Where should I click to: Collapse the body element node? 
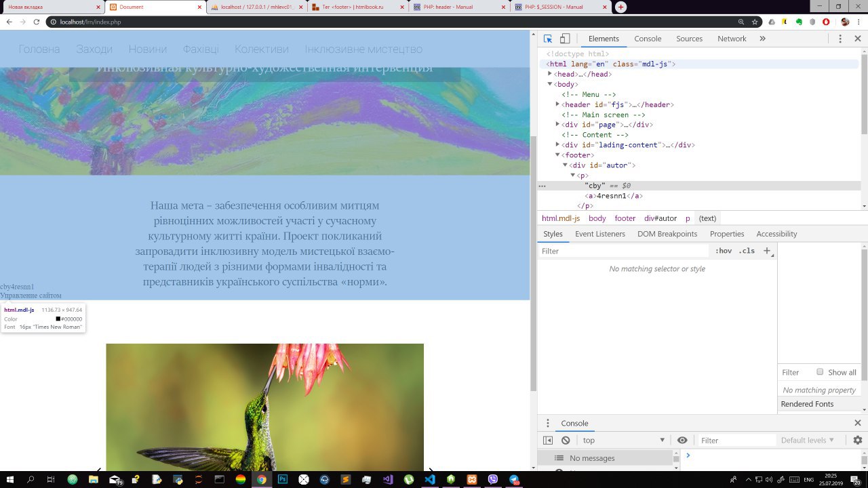(x=550, y=84)
